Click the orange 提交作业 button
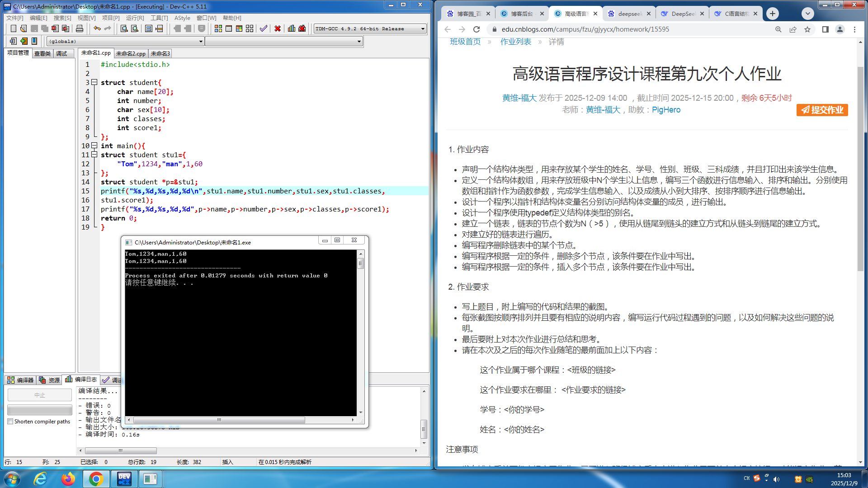This screenshot has height=488, width=868. click(822, 110)
